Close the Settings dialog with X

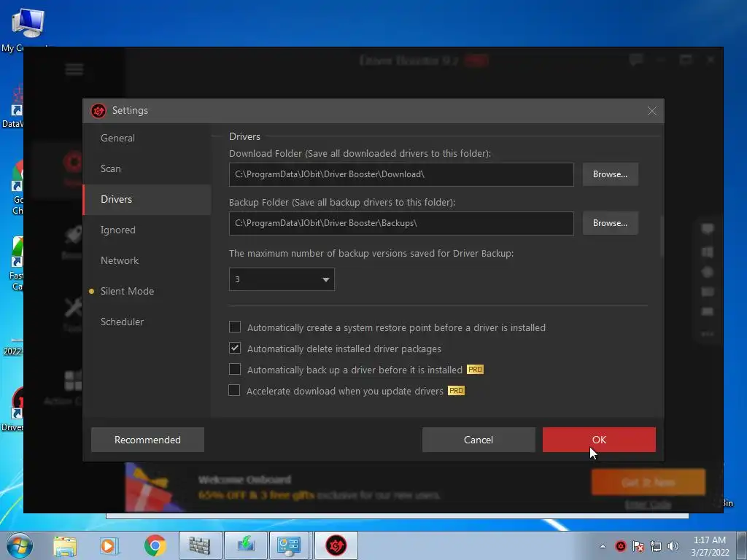click(652, 111)
